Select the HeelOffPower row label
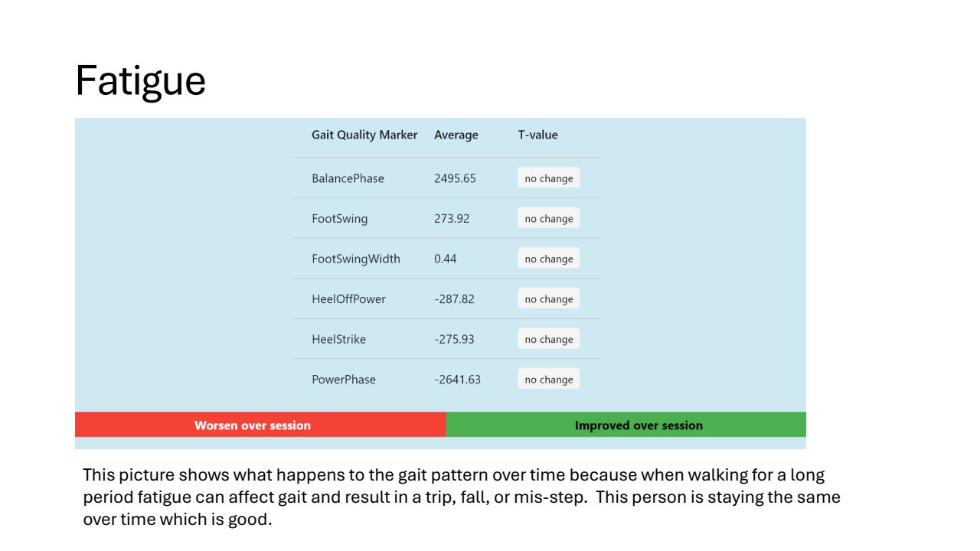 pos(348,299)
